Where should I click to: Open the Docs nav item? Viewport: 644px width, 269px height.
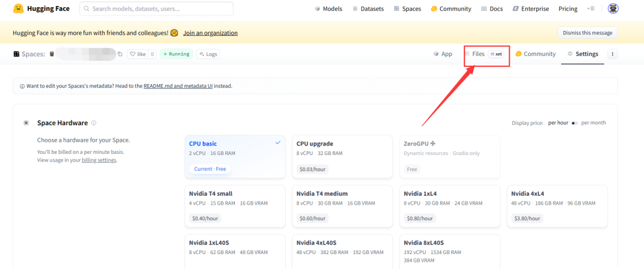point(491,8)
